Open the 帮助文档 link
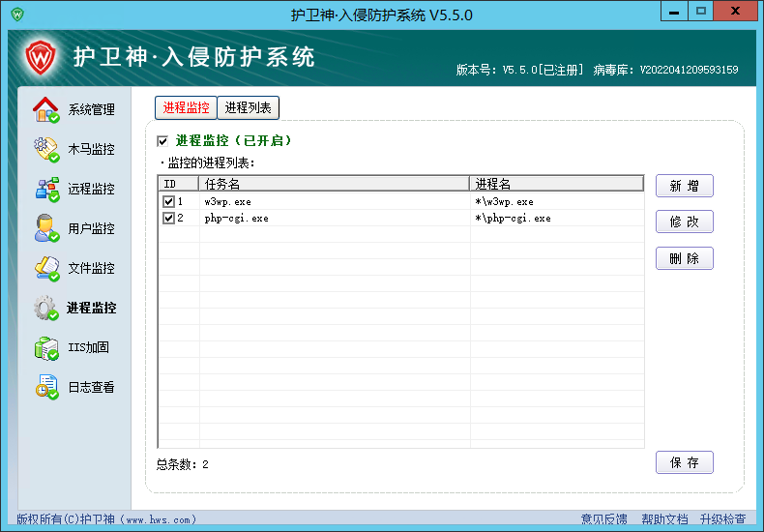The width and height of the screenshot is (764, 532). [x=664, y=519]
